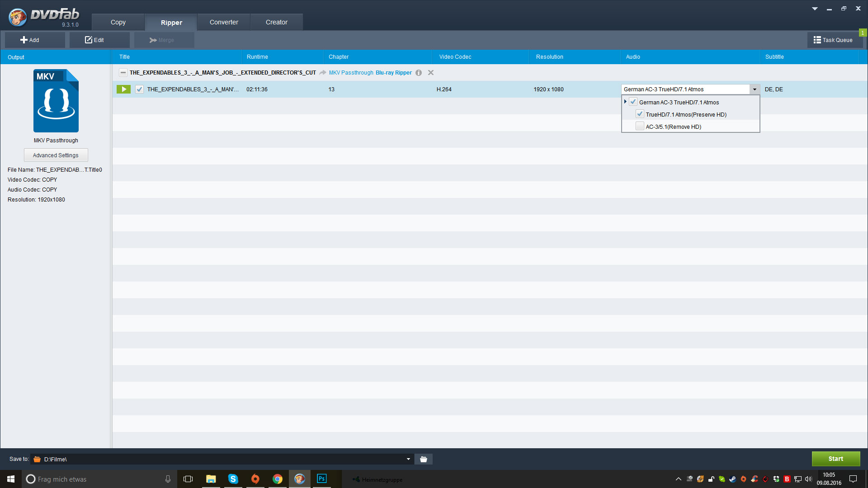Viewport: 868px width, 488px height.
Task: Uncheck TrueHD/7.1 Atmos(Preserve HD) option
Action: (x=640, y=114)
